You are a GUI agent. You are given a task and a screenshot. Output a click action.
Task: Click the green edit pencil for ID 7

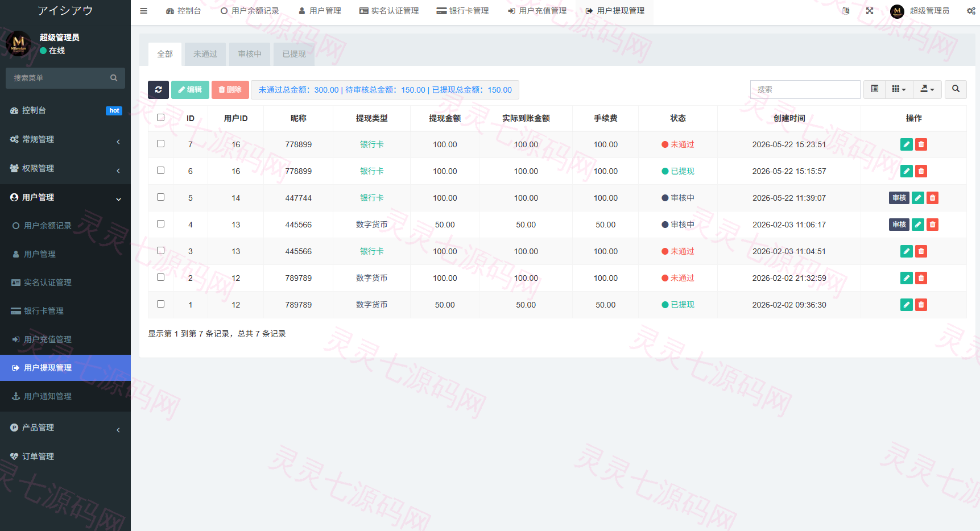907,144
